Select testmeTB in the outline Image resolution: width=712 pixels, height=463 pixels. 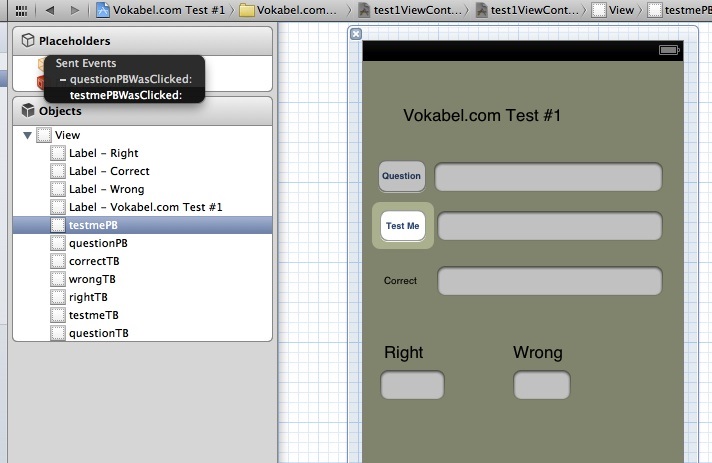pos(143,315)
